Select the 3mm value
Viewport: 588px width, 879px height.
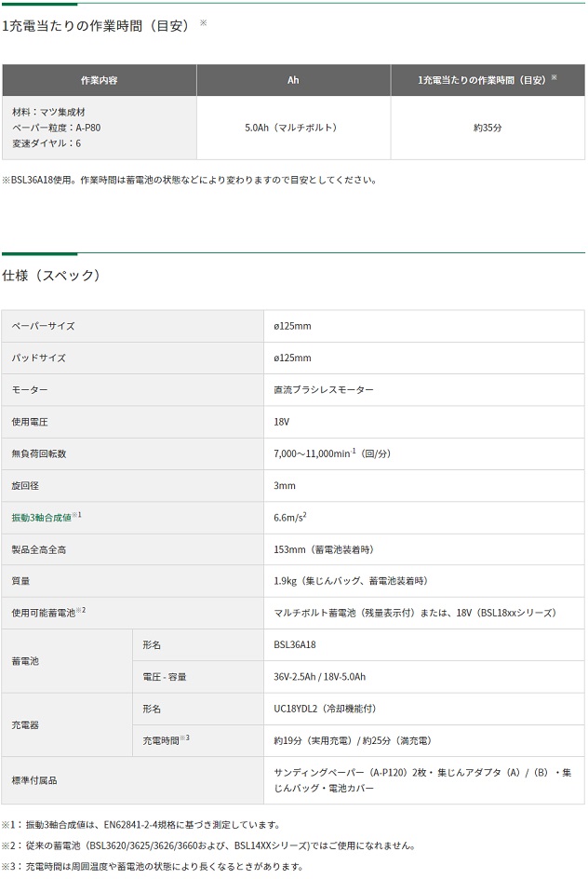(285, 485)
